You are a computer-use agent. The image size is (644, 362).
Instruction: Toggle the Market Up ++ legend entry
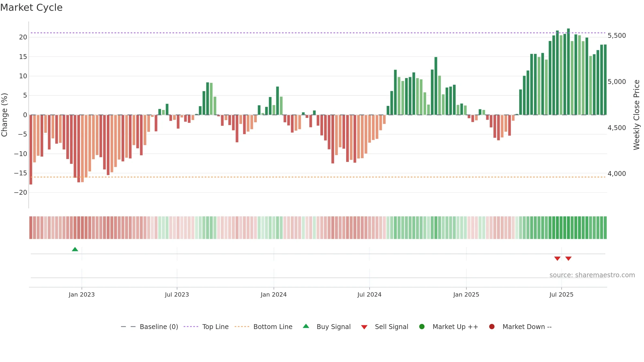pos(448,327)
